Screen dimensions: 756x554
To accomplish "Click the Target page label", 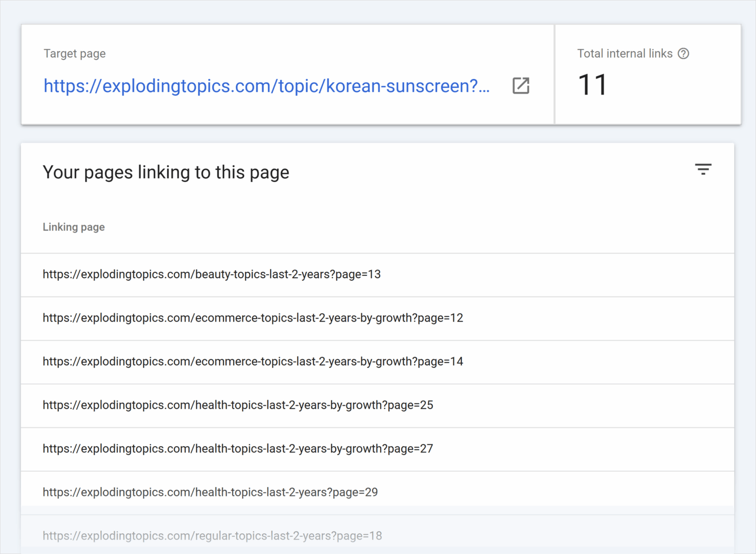I will pyautogui.click(x=74, y=54).
